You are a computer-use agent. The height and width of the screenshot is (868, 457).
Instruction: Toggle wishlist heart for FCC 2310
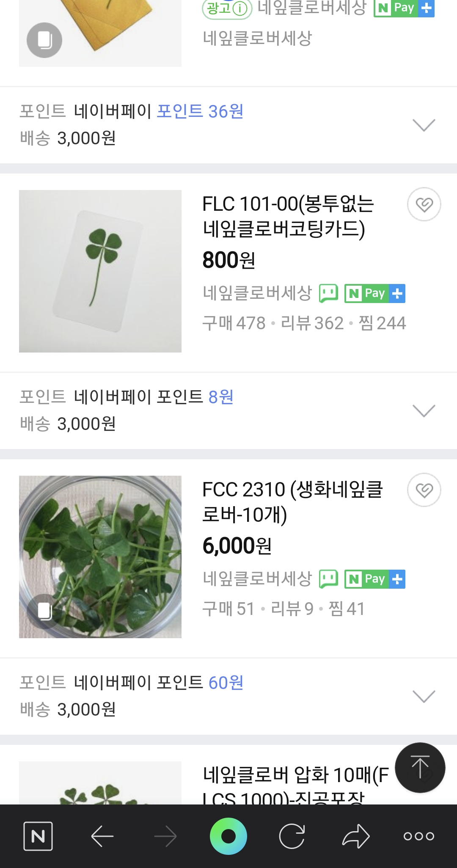click(x=424, y=490)
